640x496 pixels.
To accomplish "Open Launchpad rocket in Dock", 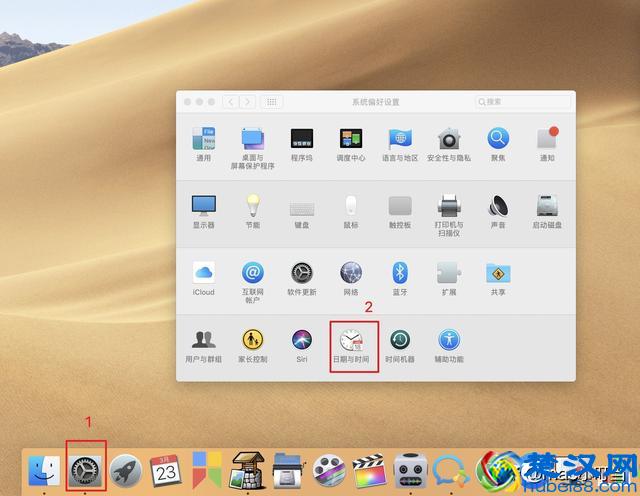I will 126,472.
